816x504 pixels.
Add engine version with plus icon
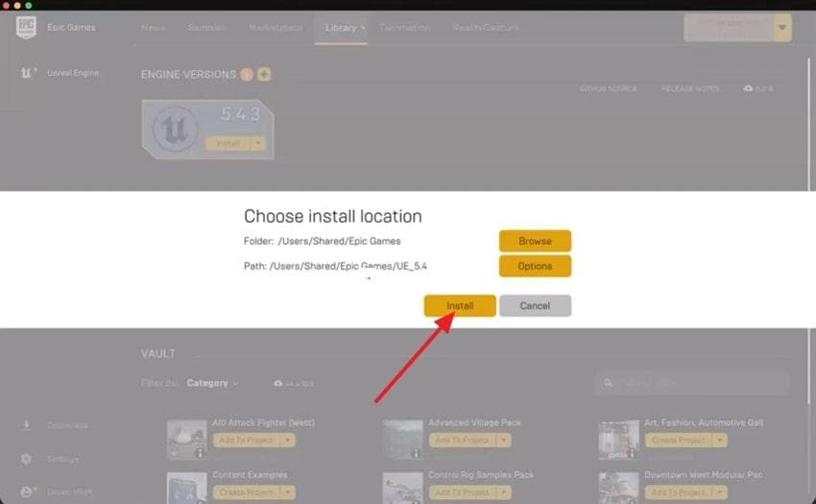coord(264,75)
